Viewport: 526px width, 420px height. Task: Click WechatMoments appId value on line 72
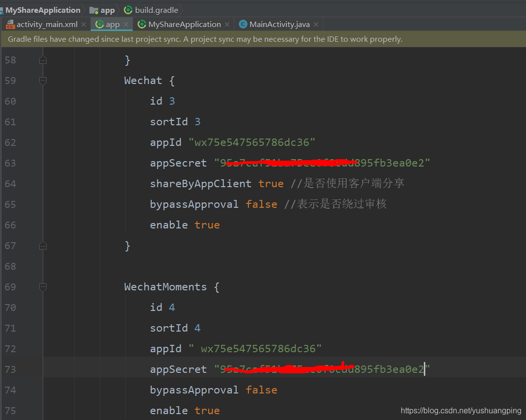coord(255,349)
